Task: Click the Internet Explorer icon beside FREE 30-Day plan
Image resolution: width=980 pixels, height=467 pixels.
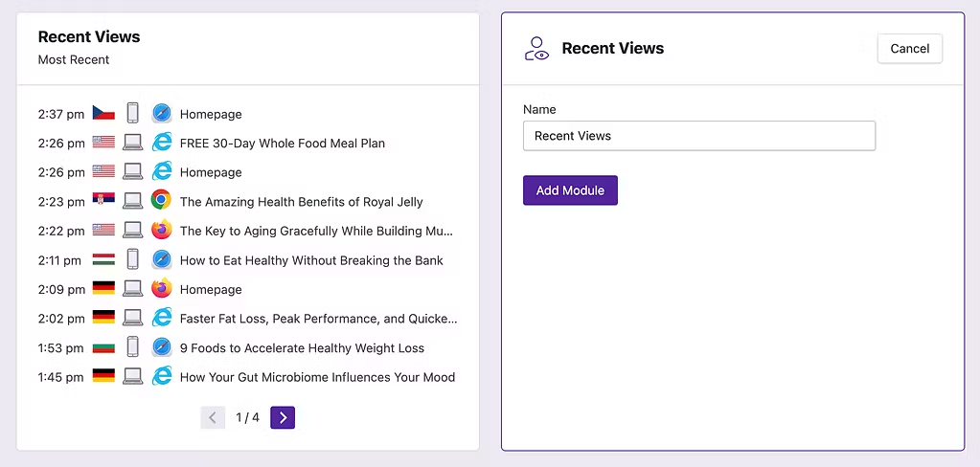Action: (x=161, y=143)
